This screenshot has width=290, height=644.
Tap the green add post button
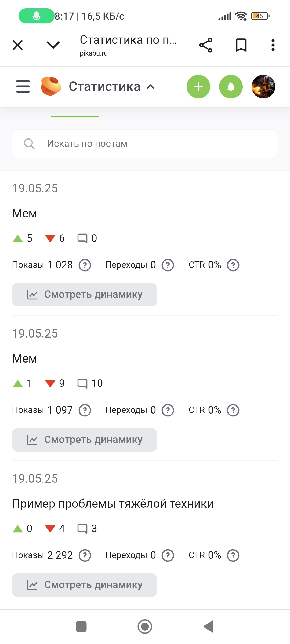point(198,87)
